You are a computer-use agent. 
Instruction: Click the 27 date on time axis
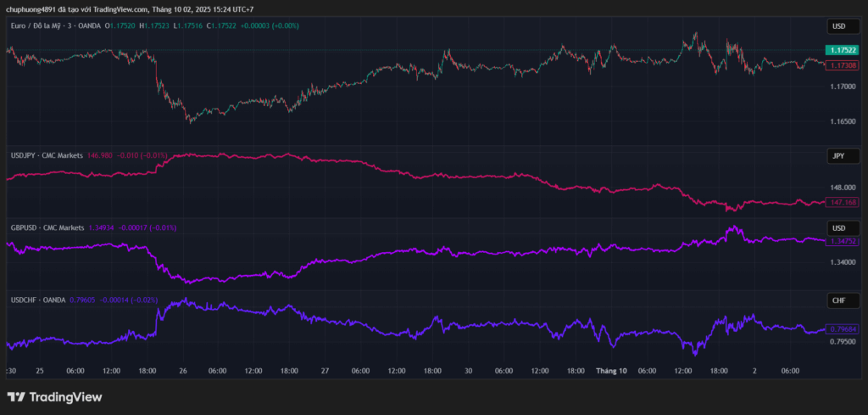pos(325,370)
